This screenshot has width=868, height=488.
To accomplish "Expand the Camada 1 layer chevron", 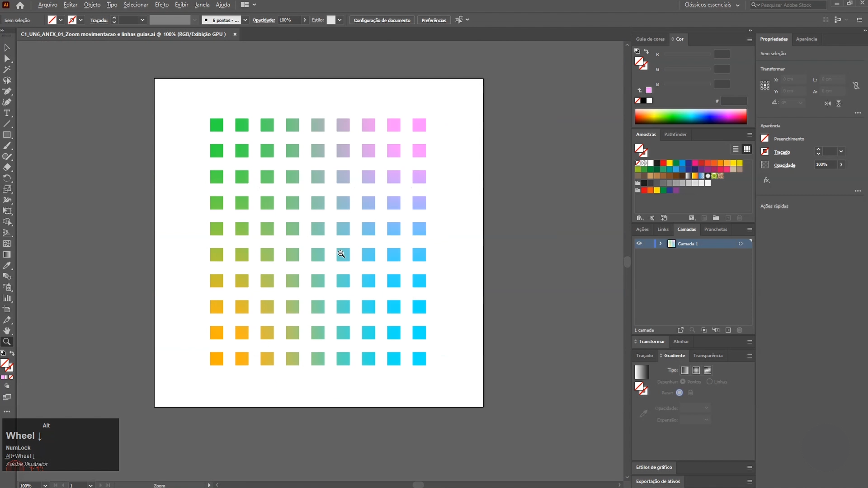I will [660, 244].
